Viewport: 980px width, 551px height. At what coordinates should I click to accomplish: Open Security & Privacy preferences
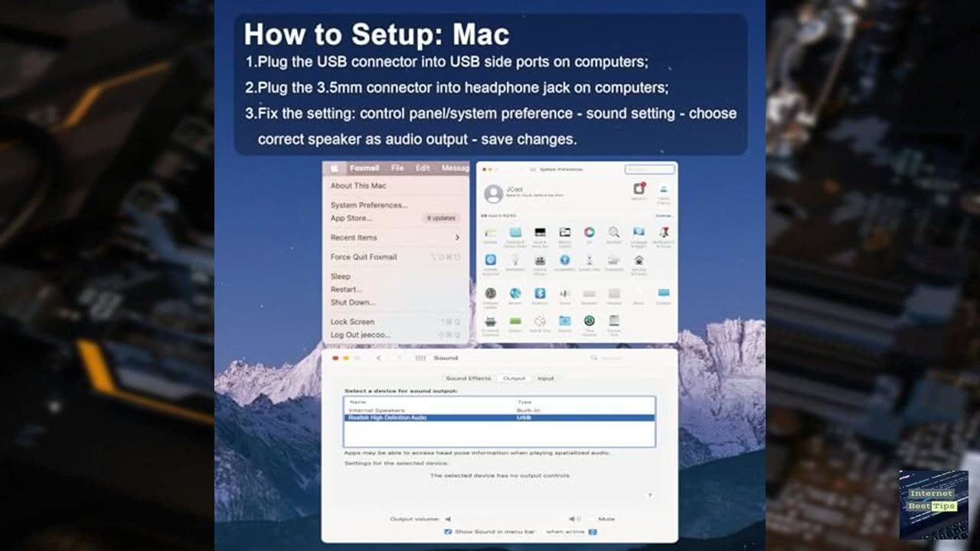639,260
